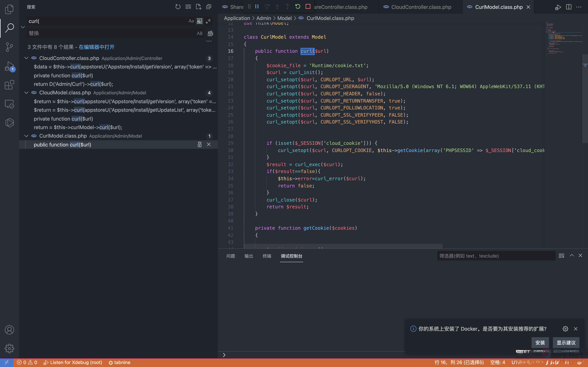
Task: Click the debug Restart button
Action: click(298, 7)
